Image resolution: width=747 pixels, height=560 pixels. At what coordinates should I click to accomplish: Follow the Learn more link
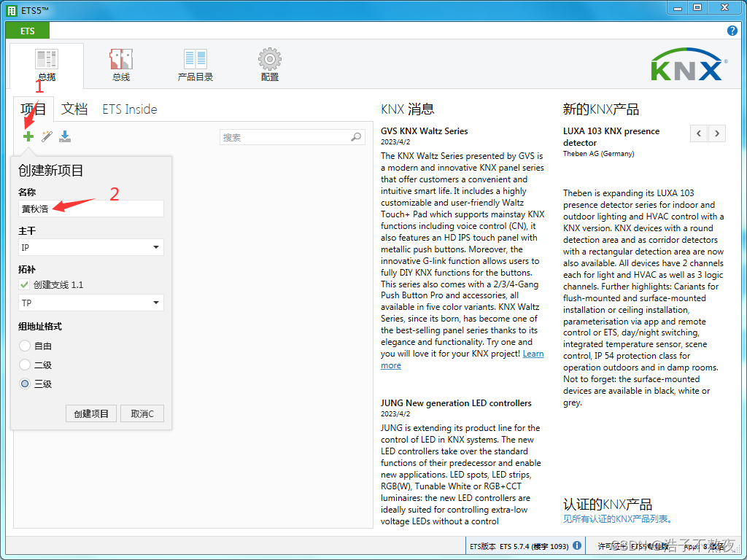[533, 354]
